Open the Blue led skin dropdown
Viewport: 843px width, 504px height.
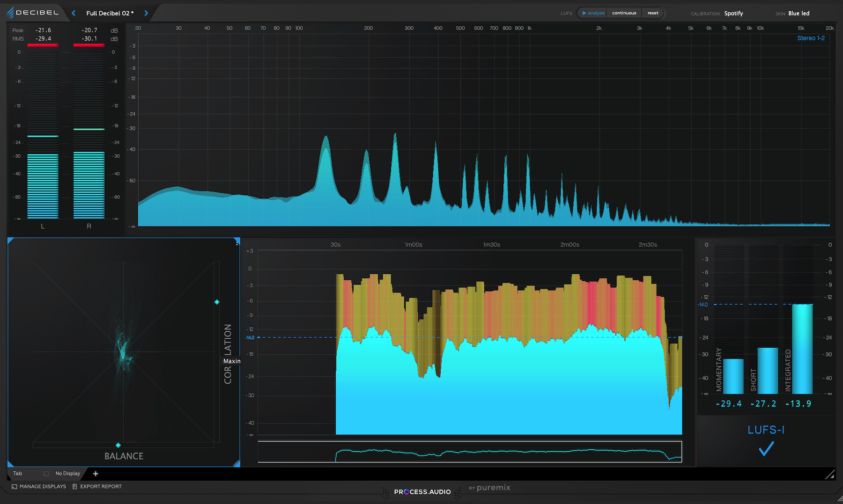pos(799,14)
